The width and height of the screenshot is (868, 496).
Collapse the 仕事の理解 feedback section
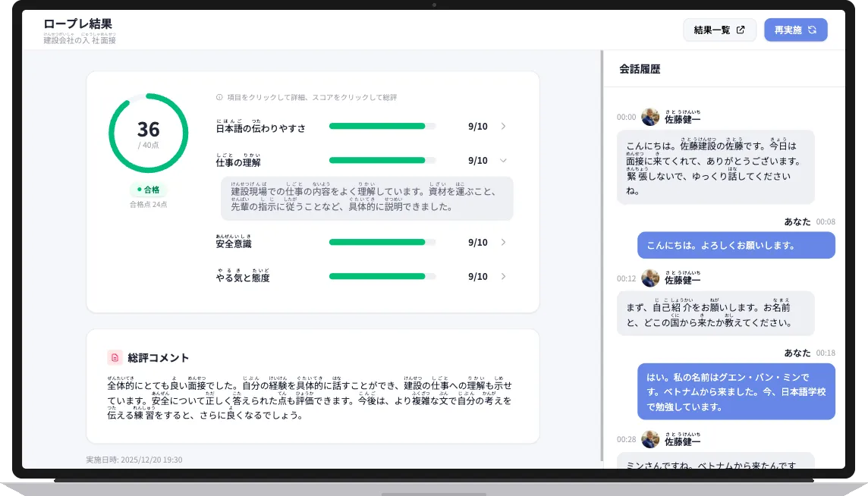[503, 160]
